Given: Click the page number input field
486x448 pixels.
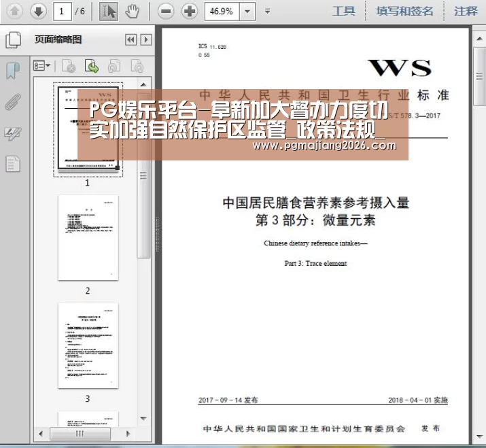Looking at the screenshot, I should click(63, 12).
